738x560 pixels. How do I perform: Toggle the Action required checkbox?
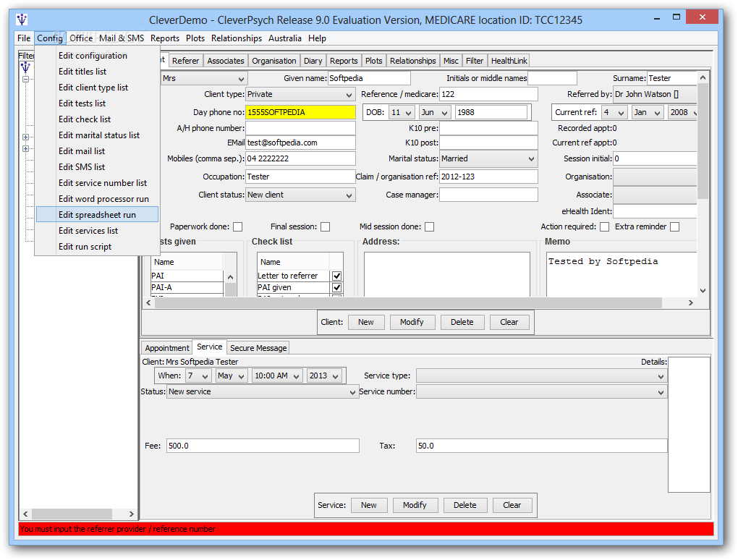[605, 227]
